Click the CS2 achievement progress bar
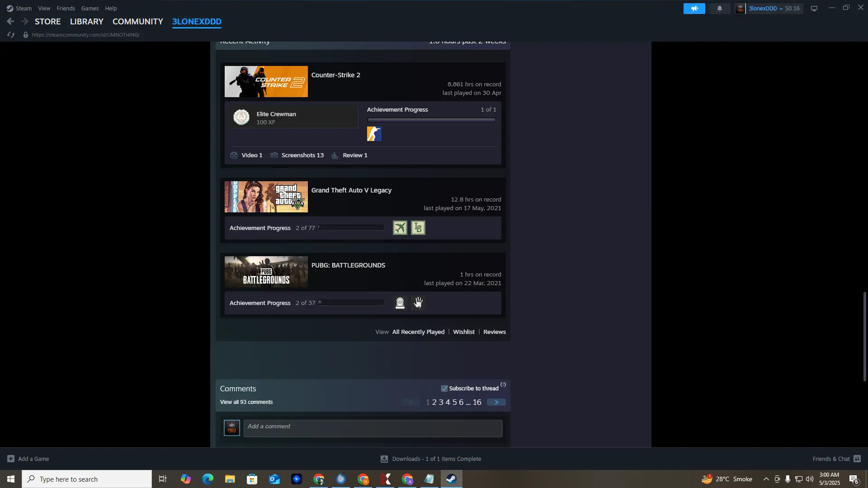 431,120
